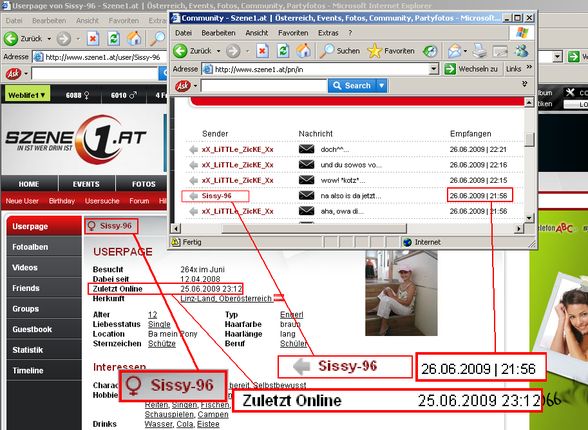588x430 pixels.
Task: Click Schütze zodiac link
Action: (162, 344)
